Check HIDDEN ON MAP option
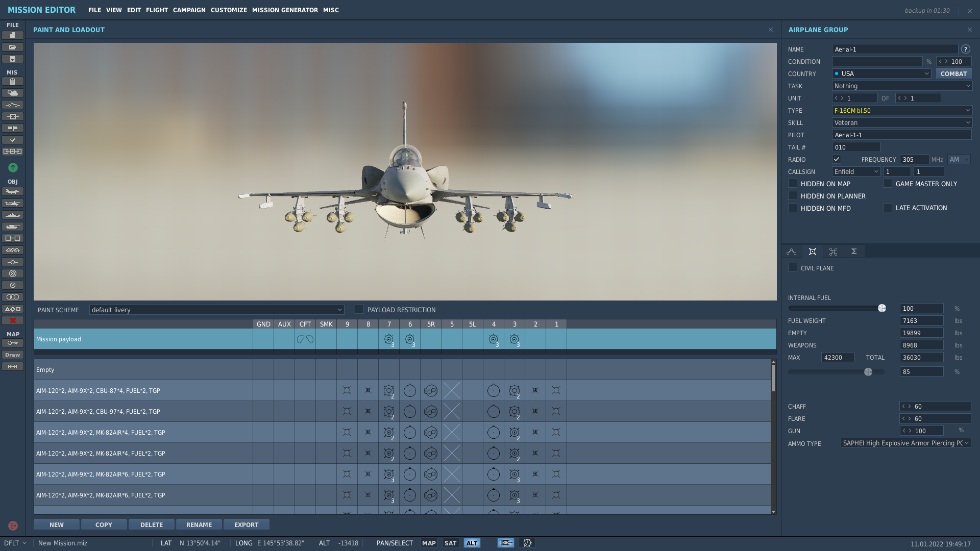Viewport: 980px width, 551px height. coord(793,183)
